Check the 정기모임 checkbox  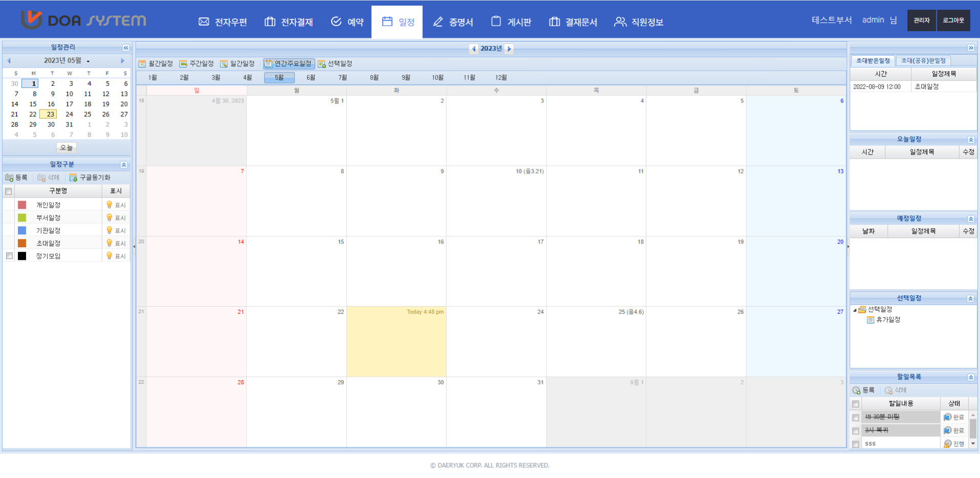(x=9, y=256)
